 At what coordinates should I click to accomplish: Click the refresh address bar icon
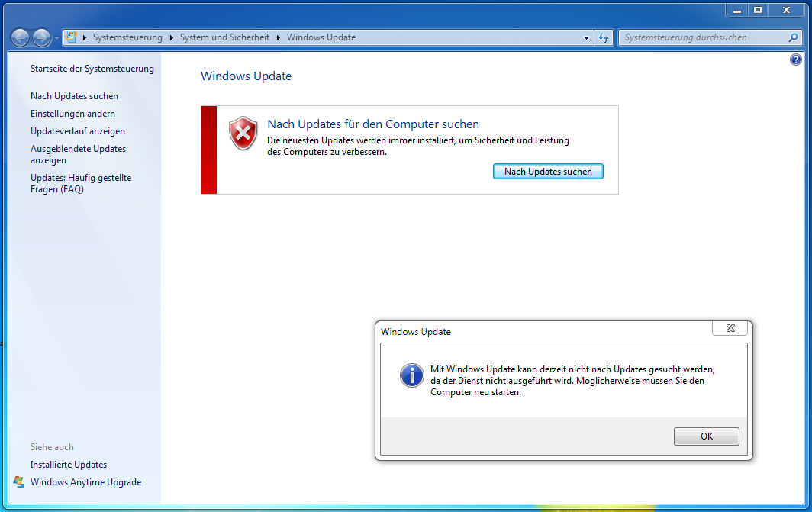[x=604, y=37]
